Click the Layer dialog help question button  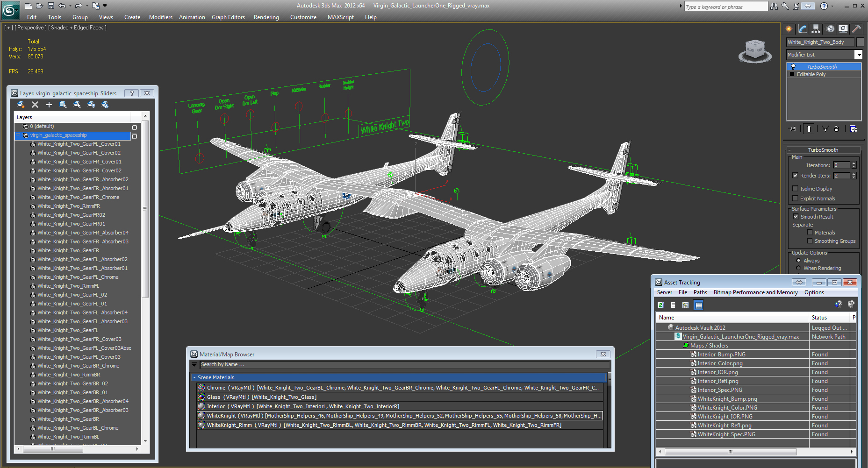coord(131,93)
